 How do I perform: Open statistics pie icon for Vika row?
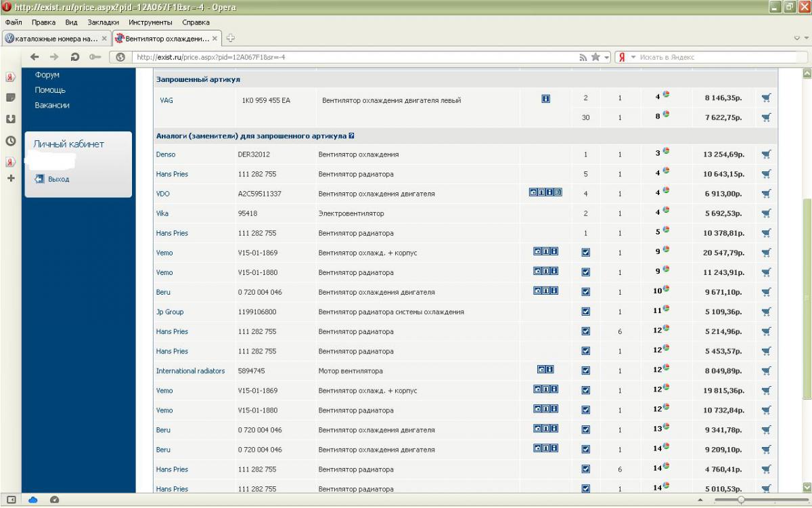(x=666, y=210)
